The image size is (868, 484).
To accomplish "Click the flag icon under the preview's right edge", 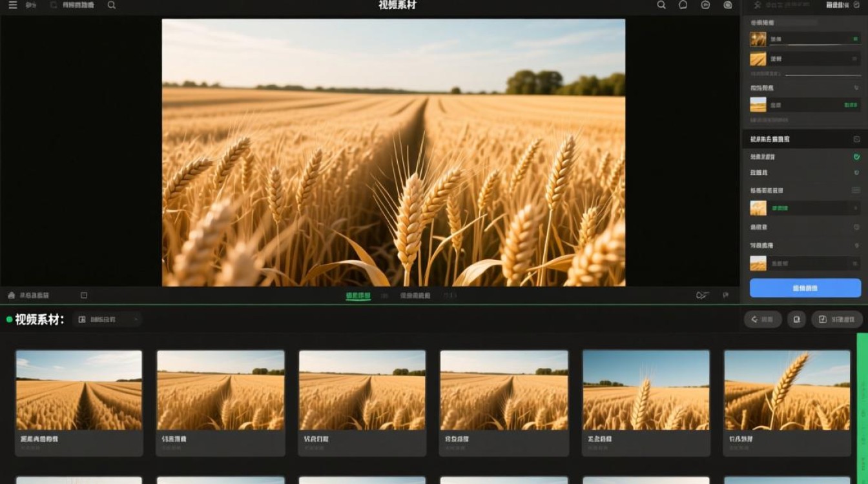I will (726, 295).
